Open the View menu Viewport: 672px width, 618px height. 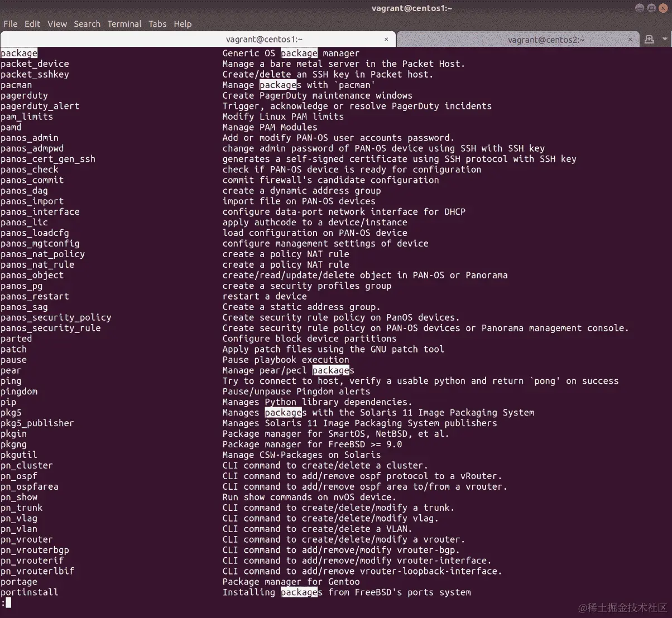pyautogui.click(x=57, y=24)
